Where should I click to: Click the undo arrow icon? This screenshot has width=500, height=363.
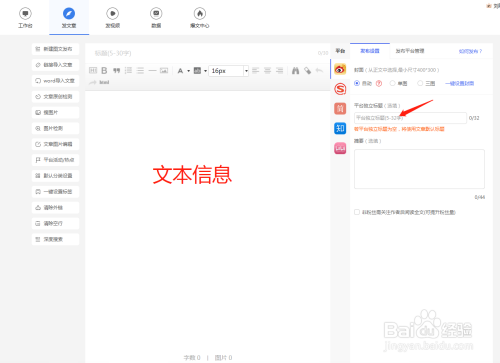click(319, 70)
